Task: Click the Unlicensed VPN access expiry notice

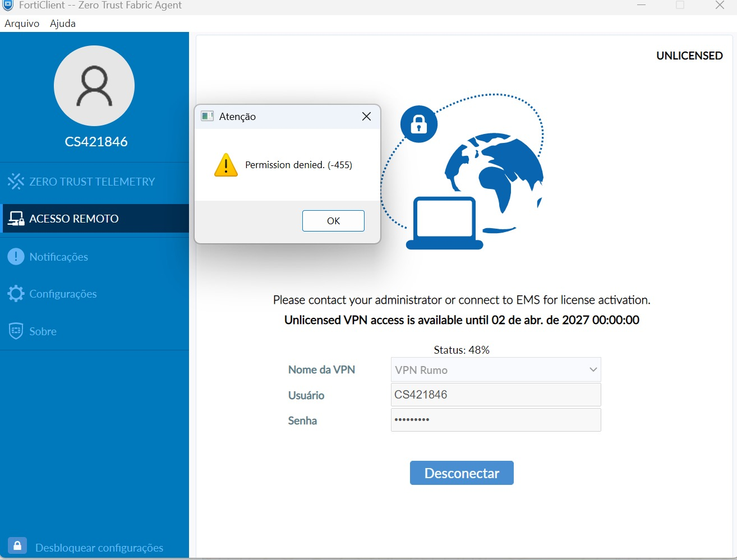Action: click(462, 320)
